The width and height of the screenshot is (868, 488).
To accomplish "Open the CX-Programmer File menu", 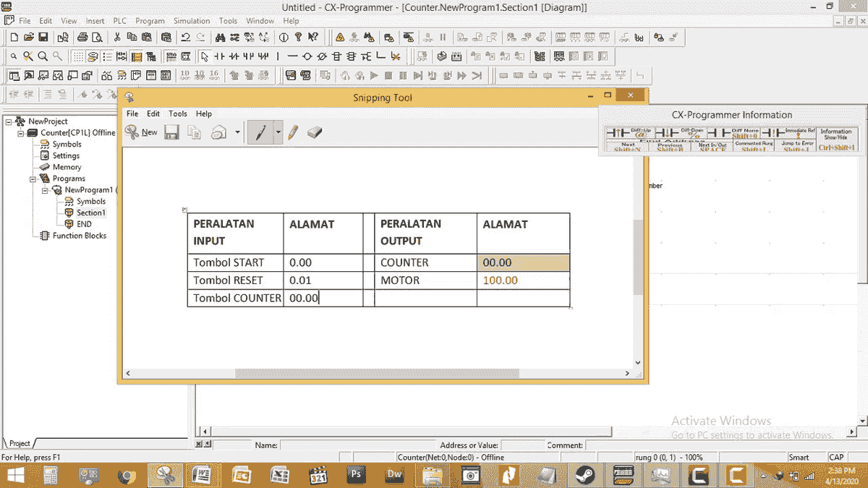I will (x=25, y=21).
